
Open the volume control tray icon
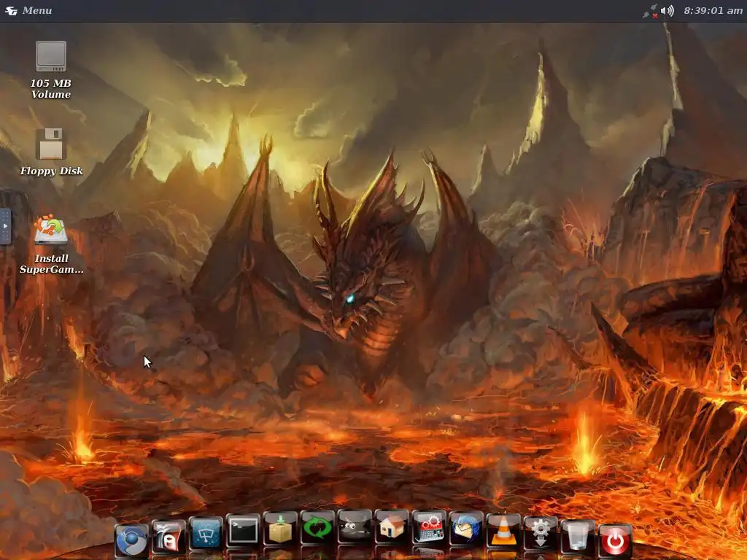667,10
